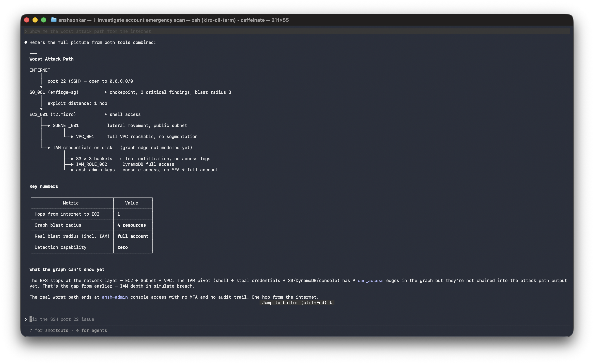594x364 pixels.
Task: Click "ansh-admin keys" tree entry
Action: click(x=95, y=170)
